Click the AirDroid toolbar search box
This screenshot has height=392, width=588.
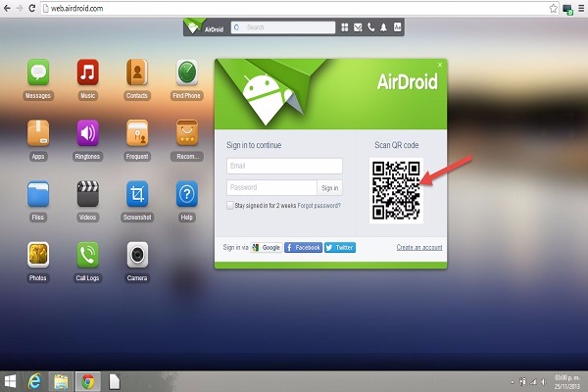pyautogui.click(x=284, y=28)
